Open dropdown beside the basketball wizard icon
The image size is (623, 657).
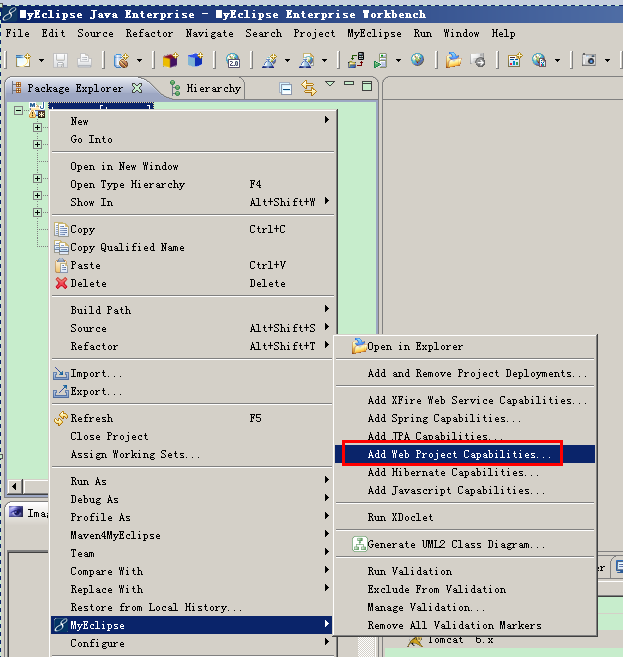tap(140, 61)
